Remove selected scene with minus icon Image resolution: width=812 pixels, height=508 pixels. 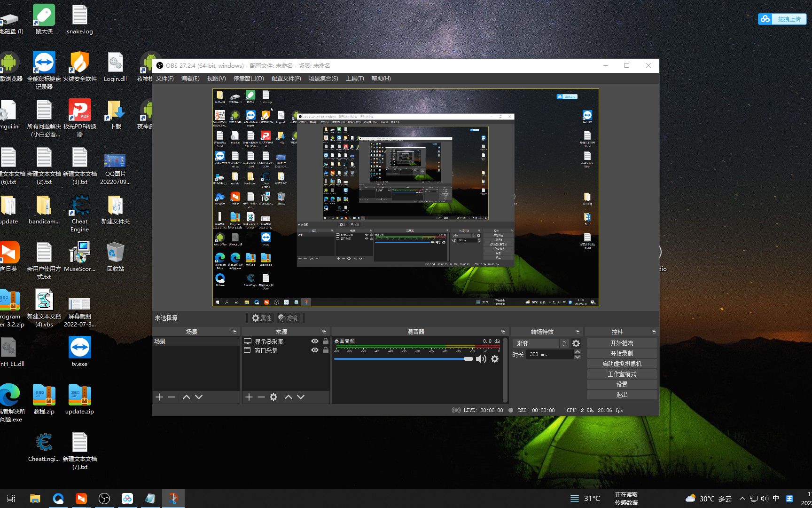pos(172,397)
